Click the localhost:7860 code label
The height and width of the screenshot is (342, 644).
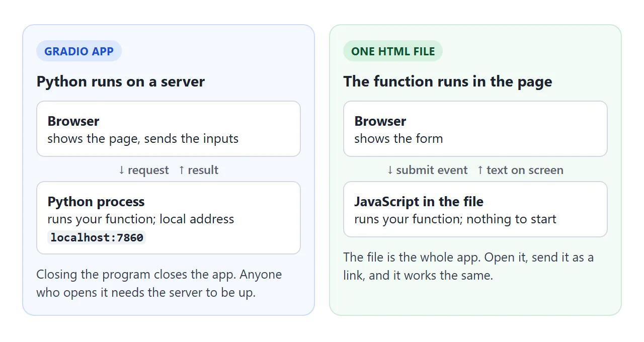[x=97, y=237]
